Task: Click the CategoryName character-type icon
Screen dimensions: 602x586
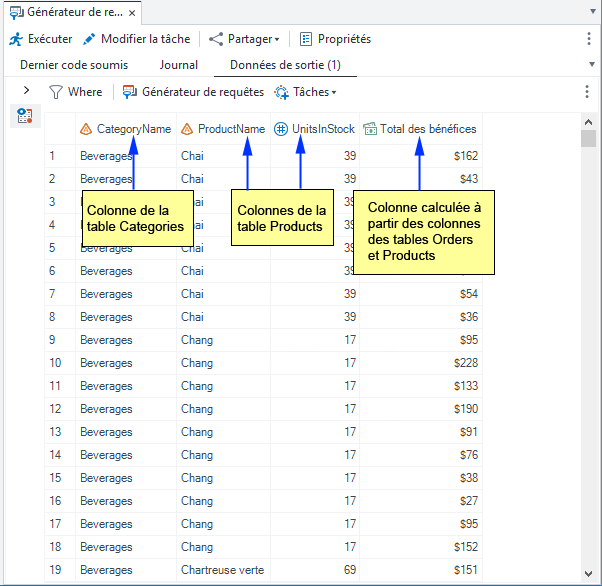Action: pyautogui.click(x=86, y=129)
